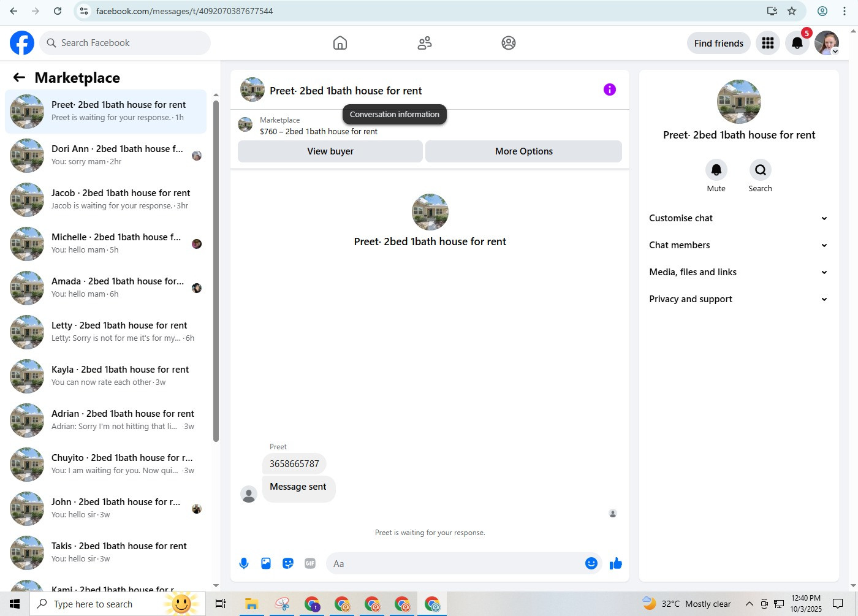Screen dimensions: 858x616
Task: View site information icon in address bar
Action: pyautogui.click(x=85, y=11)
